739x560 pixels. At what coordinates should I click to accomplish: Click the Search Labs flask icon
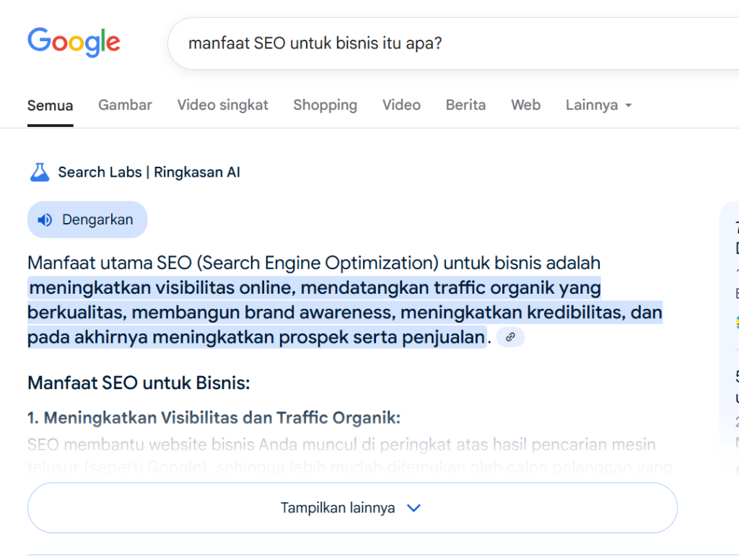(40, 172)
